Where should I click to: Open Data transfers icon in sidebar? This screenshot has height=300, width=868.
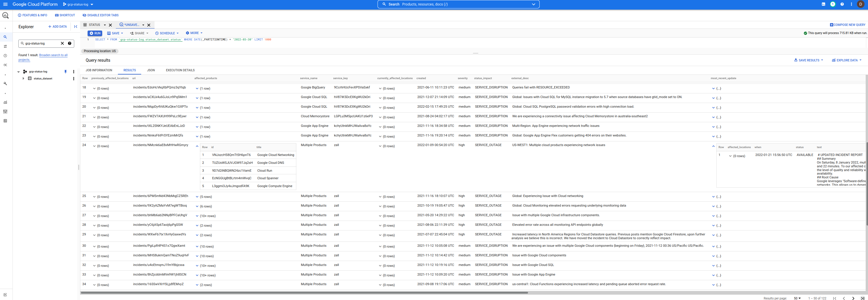tap(6, 47)
